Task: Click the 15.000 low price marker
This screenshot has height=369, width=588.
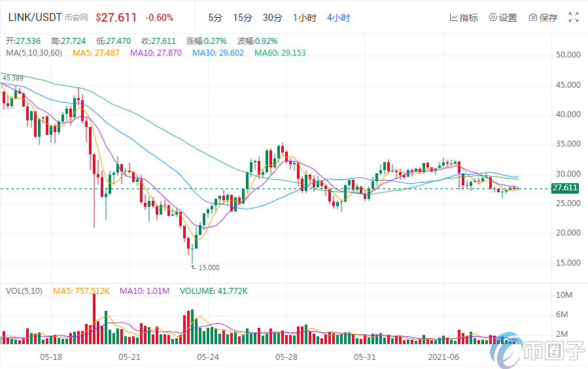Action: pos(209,268)
